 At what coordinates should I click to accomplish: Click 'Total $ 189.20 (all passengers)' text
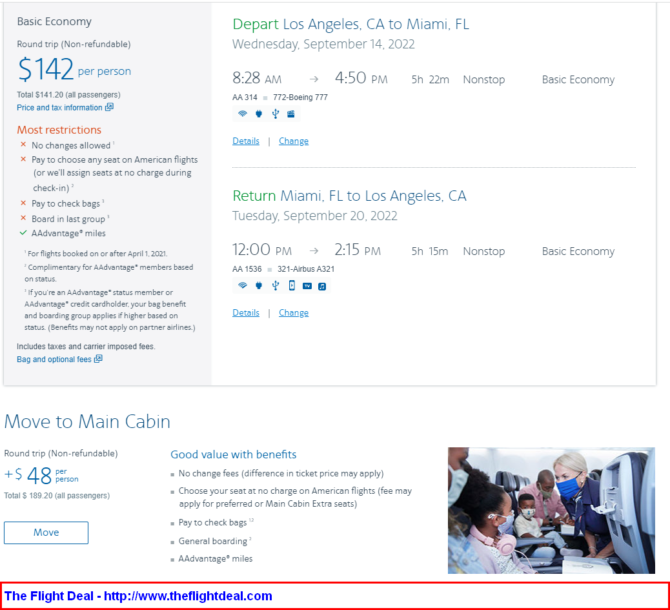pyautogui.click(x=57, y=496)
